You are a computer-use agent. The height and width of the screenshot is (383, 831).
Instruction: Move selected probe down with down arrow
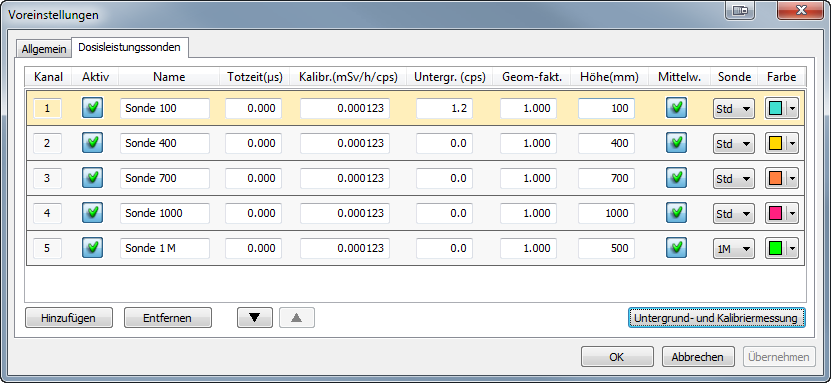[x=254, y=318]
